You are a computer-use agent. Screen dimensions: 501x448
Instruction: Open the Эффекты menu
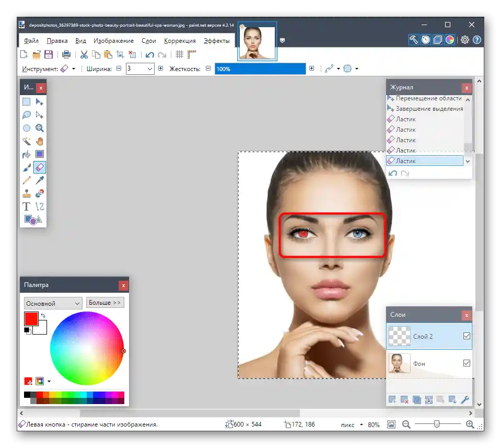(x=216, y=41)
